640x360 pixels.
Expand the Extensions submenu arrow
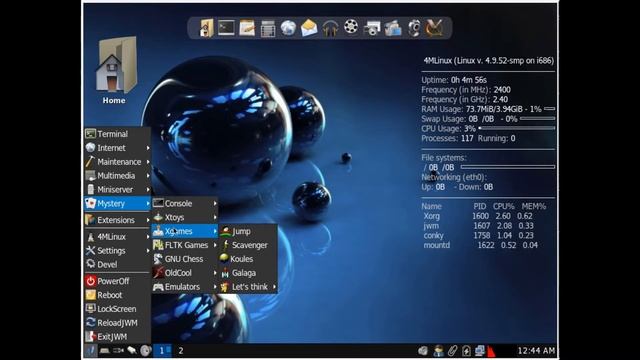pyautogui.click(x=148, y=220)
